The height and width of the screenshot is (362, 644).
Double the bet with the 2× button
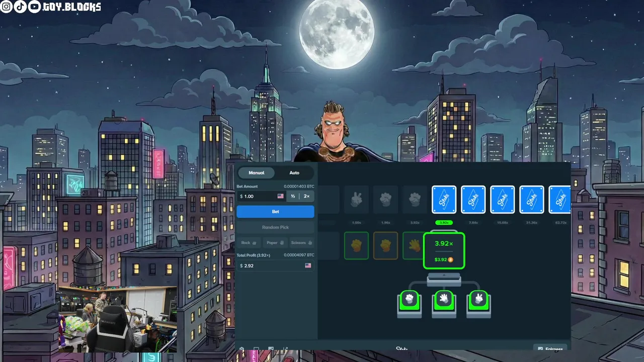[x=306, y=196]
